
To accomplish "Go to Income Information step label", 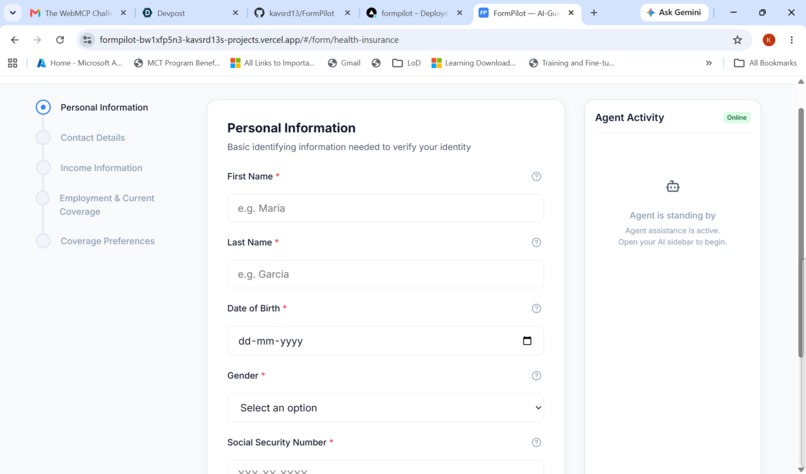I will (x=101, y=168).
